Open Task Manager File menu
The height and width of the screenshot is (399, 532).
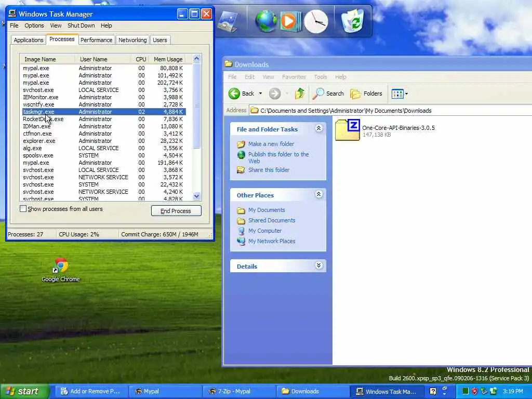14,25
